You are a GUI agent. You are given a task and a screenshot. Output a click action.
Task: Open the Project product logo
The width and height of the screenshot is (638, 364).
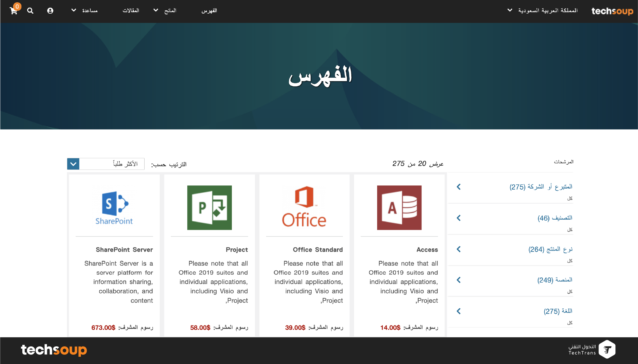pyautogui.click(x=210, y=208)
